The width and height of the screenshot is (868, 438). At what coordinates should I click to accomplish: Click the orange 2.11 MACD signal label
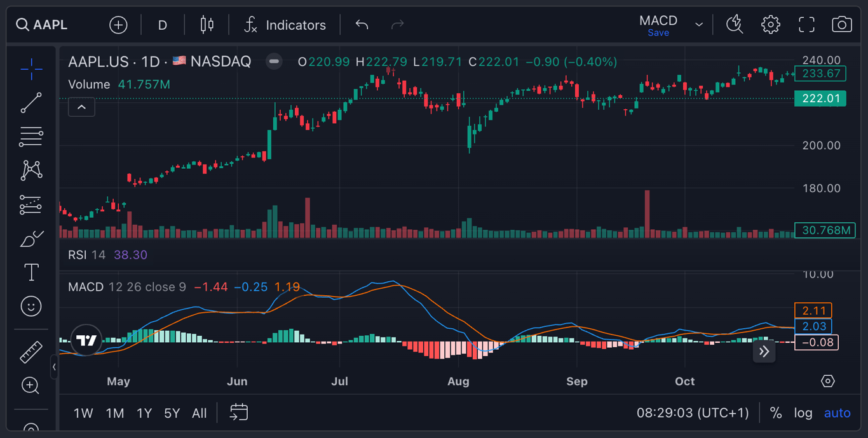click(813, 310)
